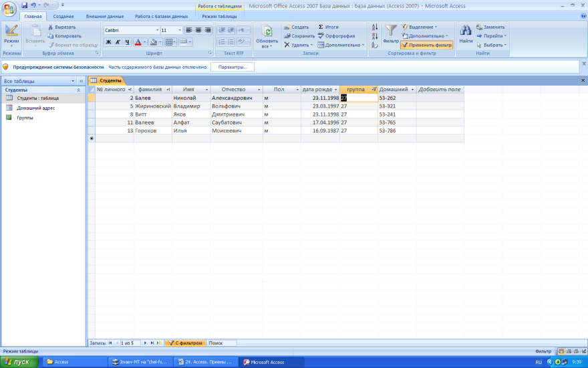Apply bold Ж formatting
Viewport: 588px width, 368px height.
point(108,42)
